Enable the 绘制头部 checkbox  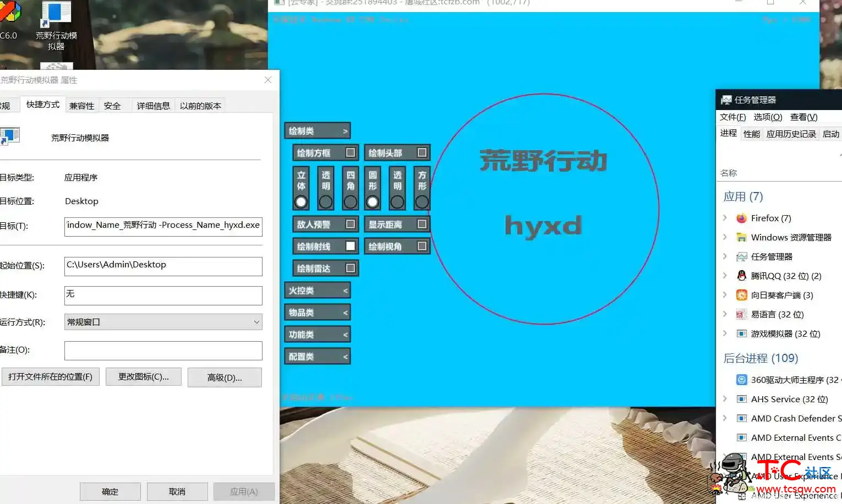click(422, 152)
